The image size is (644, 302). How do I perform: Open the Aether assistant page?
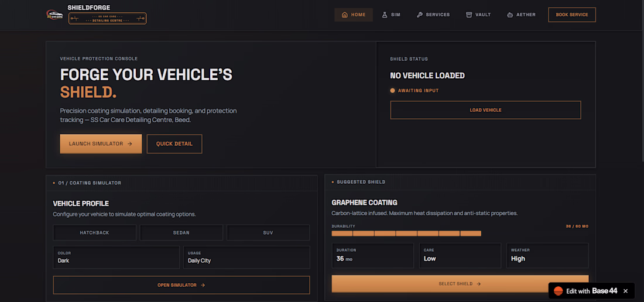tap(521, 15)
